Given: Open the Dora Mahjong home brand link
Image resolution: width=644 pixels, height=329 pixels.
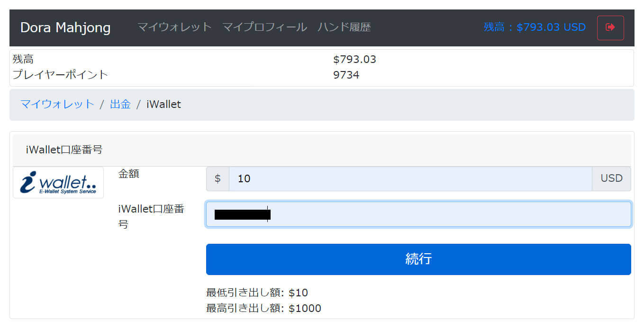Looking at the screenshot, I should click(65, 27).
